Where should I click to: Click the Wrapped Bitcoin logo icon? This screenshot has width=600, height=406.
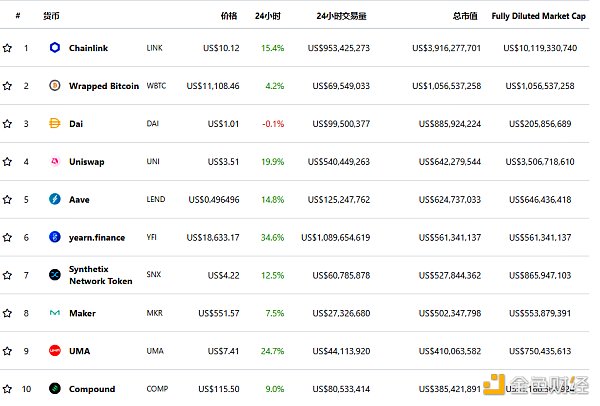(x=55, y=86)
